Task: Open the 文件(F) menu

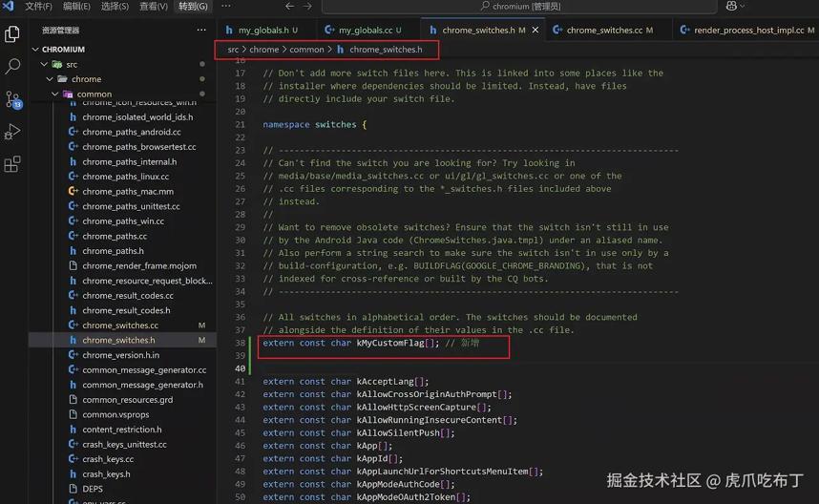Action: point(38,6)
